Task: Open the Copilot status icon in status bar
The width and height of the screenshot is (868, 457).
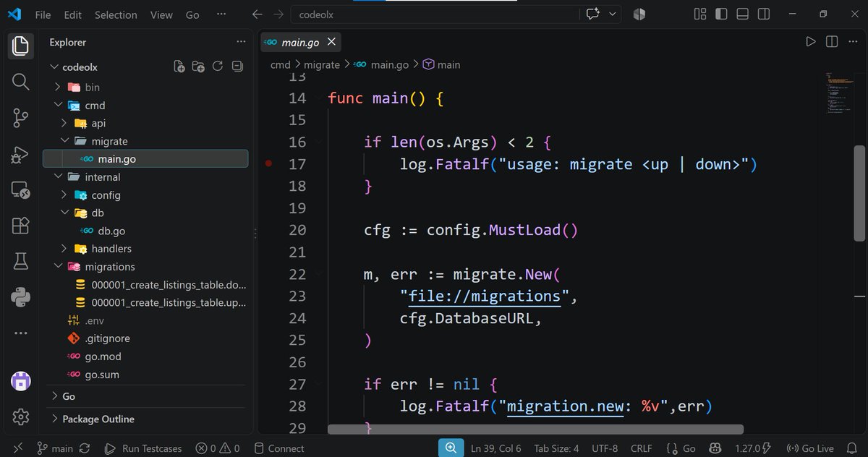Action: [715, 448]
